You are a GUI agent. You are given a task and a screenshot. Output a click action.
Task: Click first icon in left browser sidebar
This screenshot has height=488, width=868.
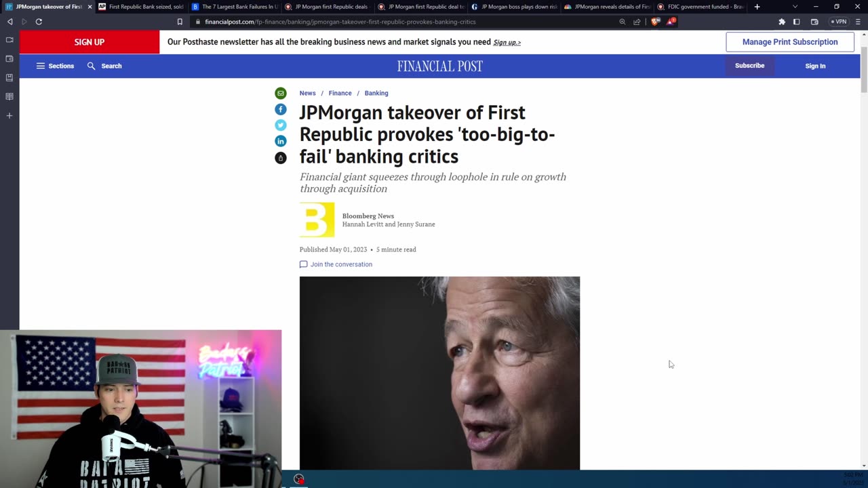pos(9,40)
